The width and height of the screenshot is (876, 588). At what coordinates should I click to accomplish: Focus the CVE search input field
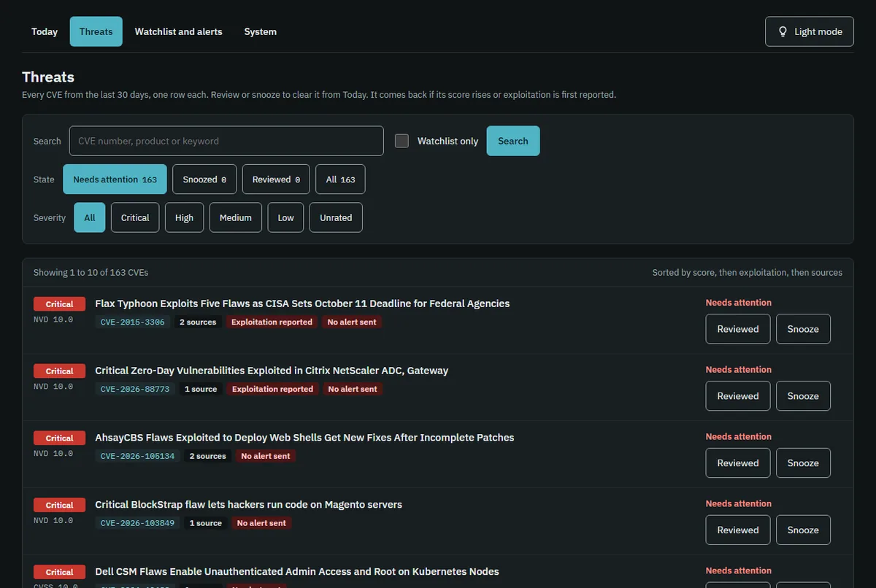(x=226, y=141)
